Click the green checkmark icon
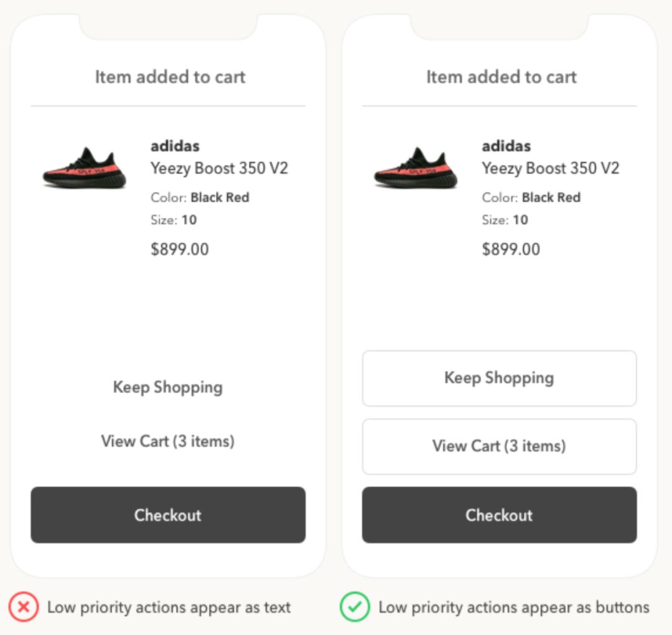The width and height of the screenshot is (672, 635). coord(355,607)
